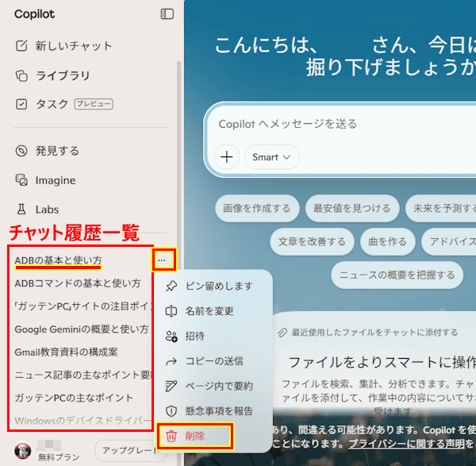Click the paperclip attach-recent-files icon
The width and height of the screenshot is (476, 466).
(x=282, y=333)
